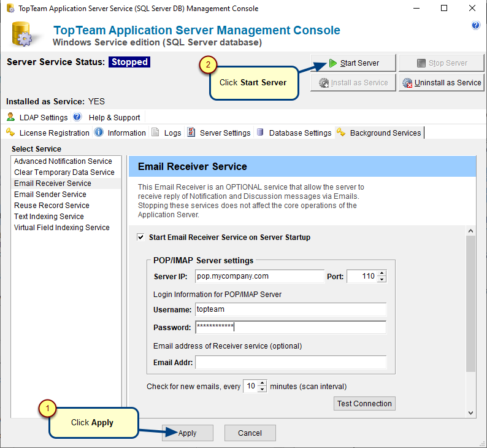The width and height of the screenshot is (487, 448).
Task: Click the Password input field
Action: (x=291, y=327)
